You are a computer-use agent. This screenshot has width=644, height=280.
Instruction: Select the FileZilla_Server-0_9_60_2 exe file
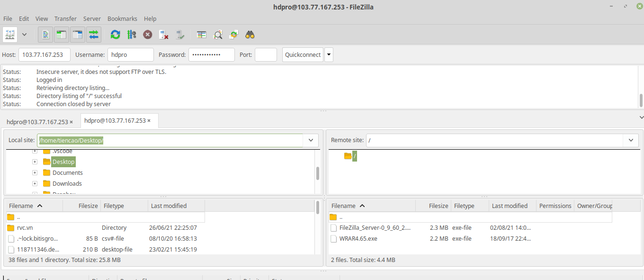point(470,228)
